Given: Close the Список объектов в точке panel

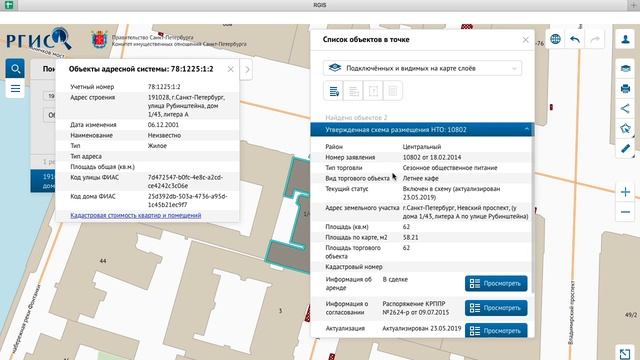Looking at the screenshot, I should pyautogui.click(x=526, y=40).
